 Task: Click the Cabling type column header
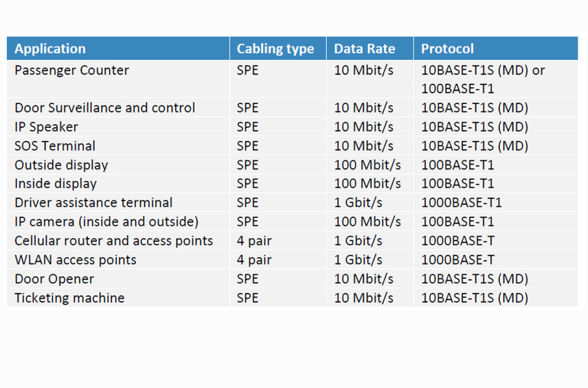[x=275, y=49]
